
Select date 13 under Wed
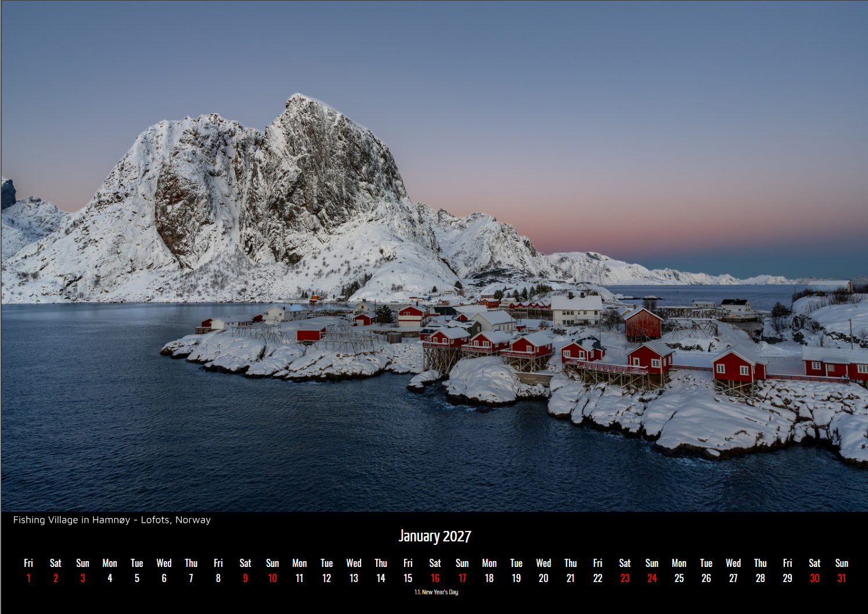click(x=354, y=578)
